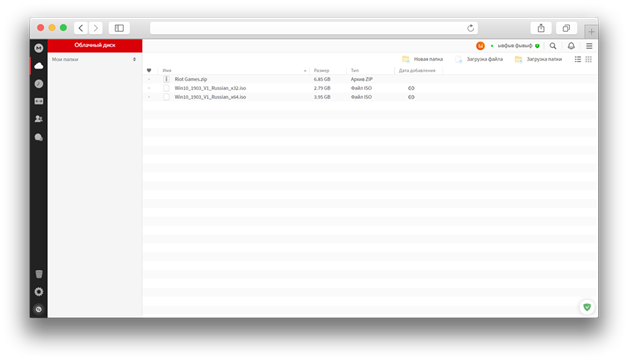
Task: Open the trash bin icon in sidebar
Action: (x=38, y=274)
